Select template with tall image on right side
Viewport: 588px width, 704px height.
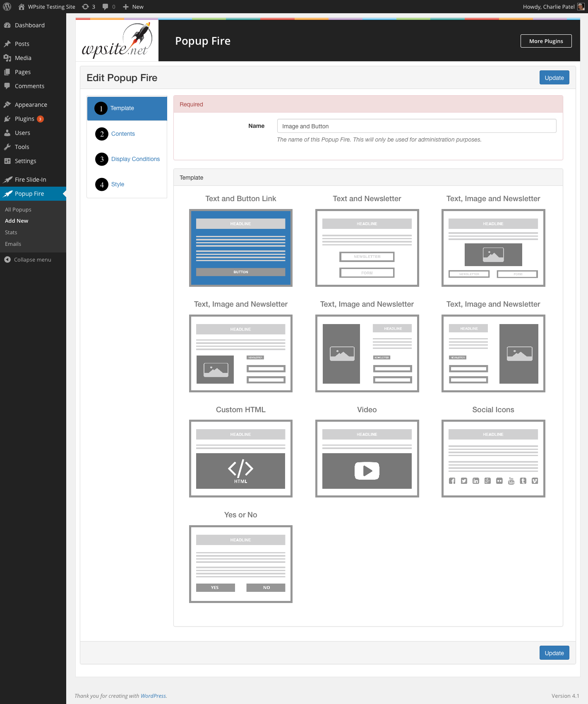493,353
